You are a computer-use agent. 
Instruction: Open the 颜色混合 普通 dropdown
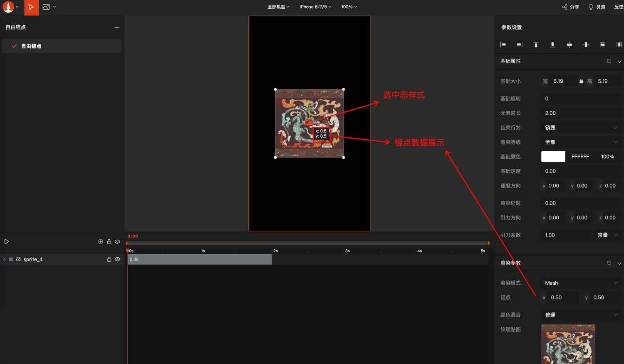(x=581, y=315)
